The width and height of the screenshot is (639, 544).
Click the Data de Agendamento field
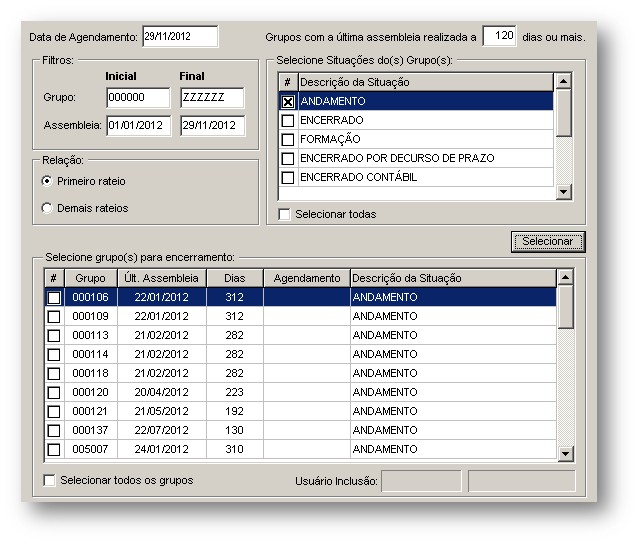[x=180, y=36]
